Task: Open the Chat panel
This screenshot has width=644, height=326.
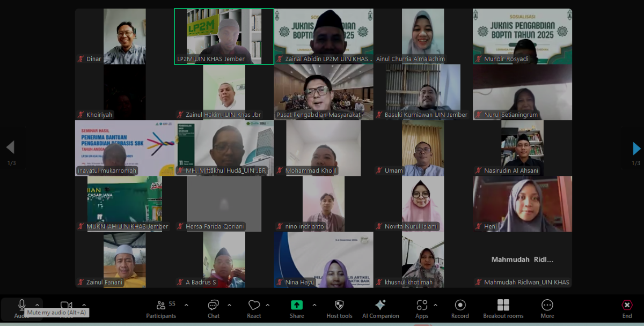Action: [214, 305]
